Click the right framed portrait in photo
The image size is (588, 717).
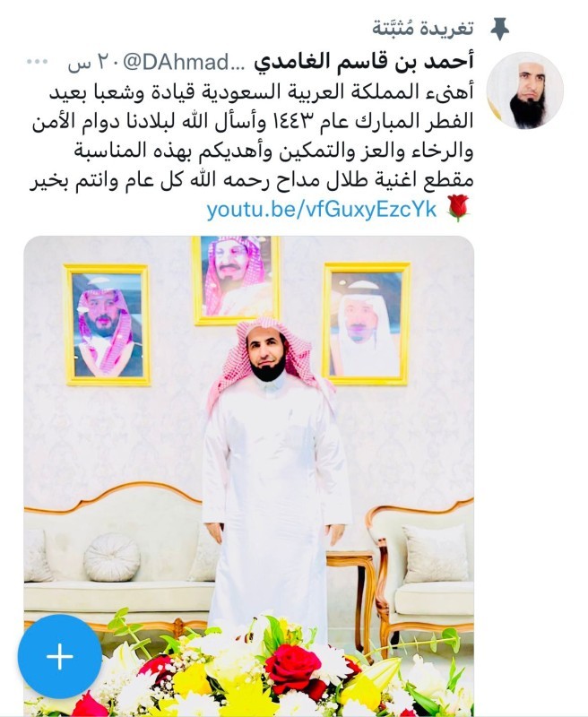(367, 324)
